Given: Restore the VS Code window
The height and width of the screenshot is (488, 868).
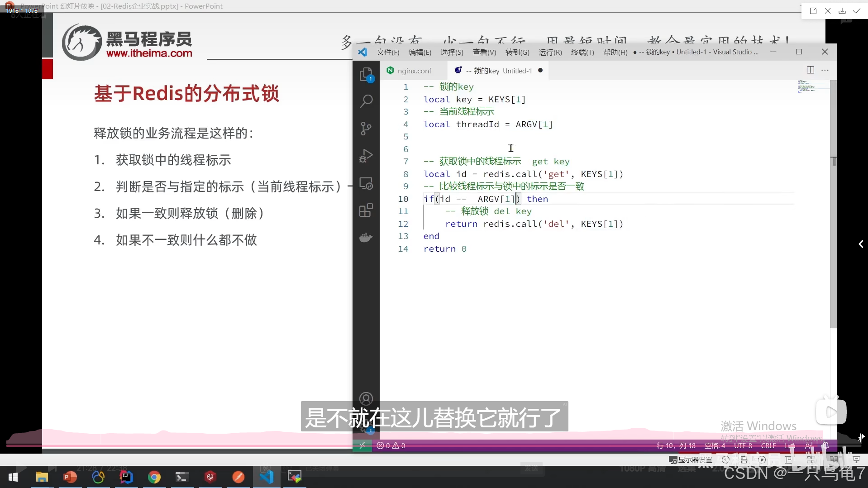Looking at the screenshot, I should click(799, 52).
